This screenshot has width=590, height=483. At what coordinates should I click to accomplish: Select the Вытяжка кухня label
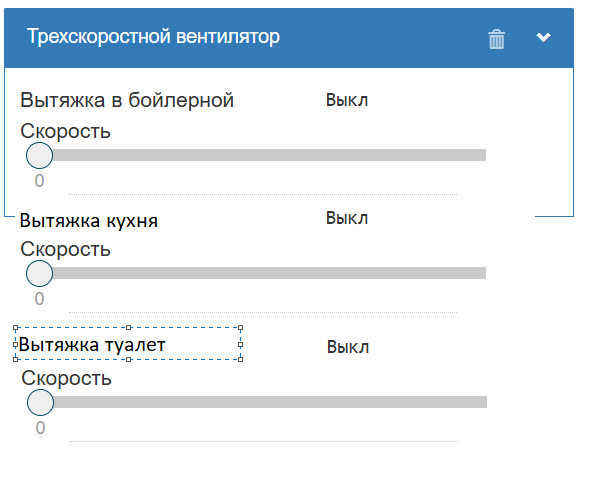click(x=89, y=220)
